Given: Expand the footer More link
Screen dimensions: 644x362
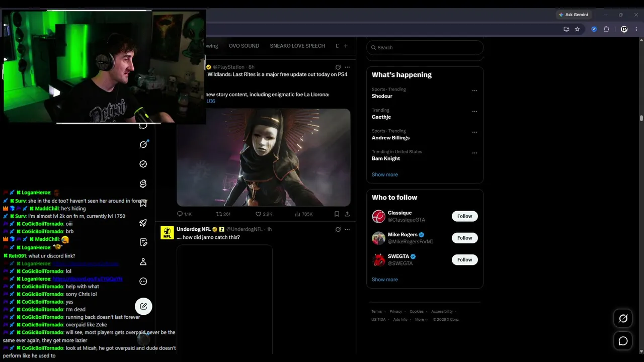Looking at the screenshot, I should coord(422,320).
